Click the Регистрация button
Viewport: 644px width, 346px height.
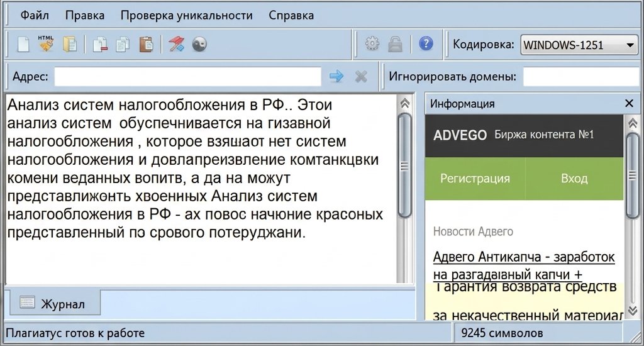[475, 178]
